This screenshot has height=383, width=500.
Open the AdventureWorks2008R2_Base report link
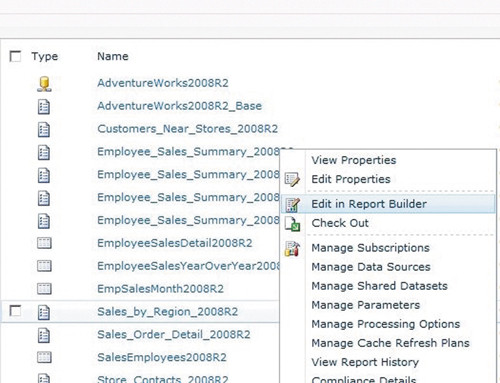179,106
